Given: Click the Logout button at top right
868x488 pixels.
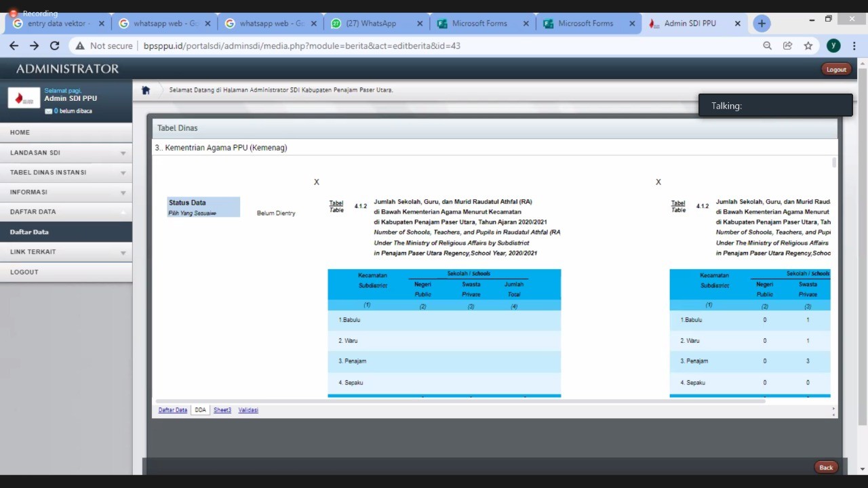Looking at the screenshot, I should point(835,69).
